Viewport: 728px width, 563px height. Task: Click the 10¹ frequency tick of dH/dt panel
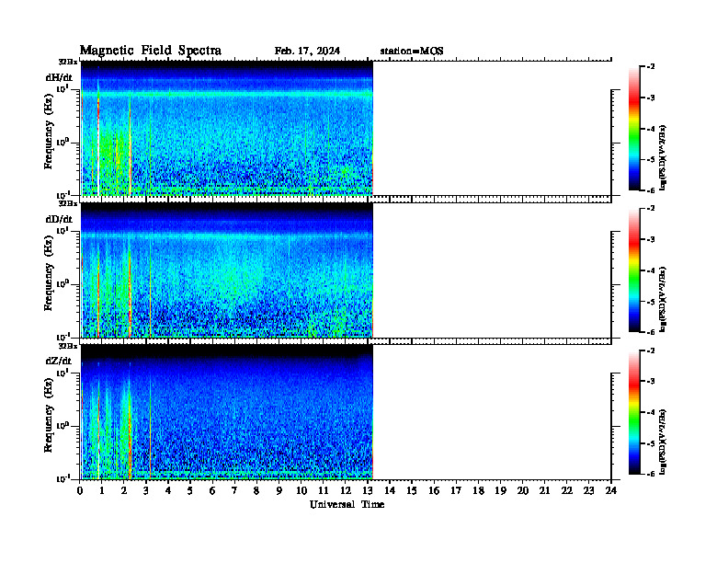(63, 88)
